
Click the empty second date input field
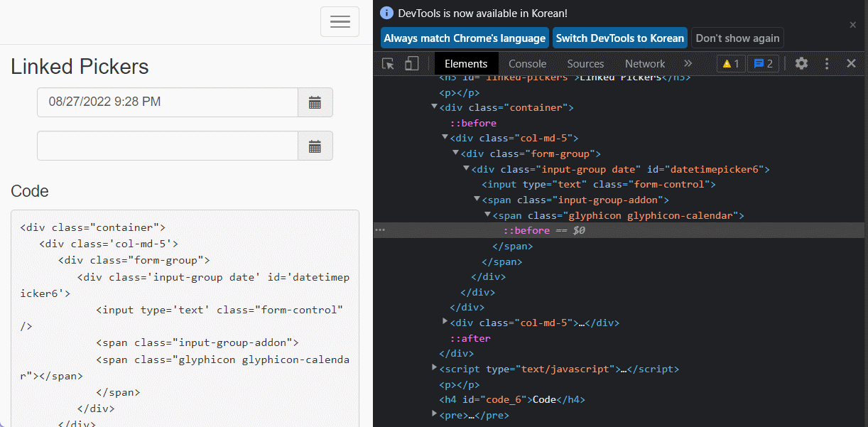coord(168,146)
